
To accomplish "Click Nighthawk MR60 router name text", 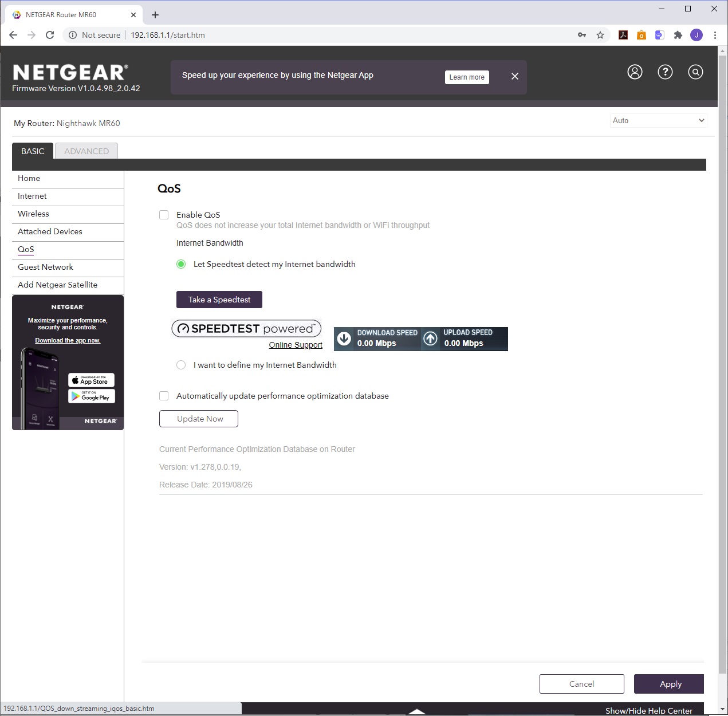I will pos(88,123).
